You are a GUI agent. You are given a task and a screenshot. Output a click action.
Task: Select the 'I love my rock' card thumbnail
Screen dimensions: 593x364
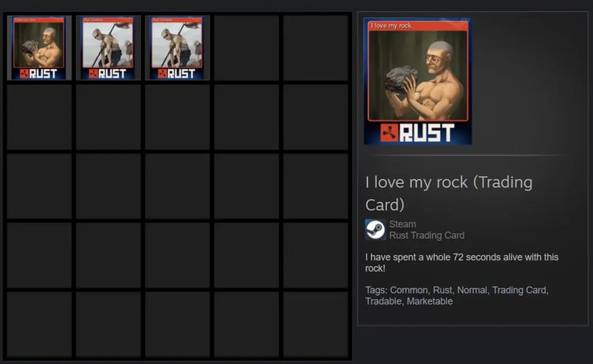(x=39, y=48)
